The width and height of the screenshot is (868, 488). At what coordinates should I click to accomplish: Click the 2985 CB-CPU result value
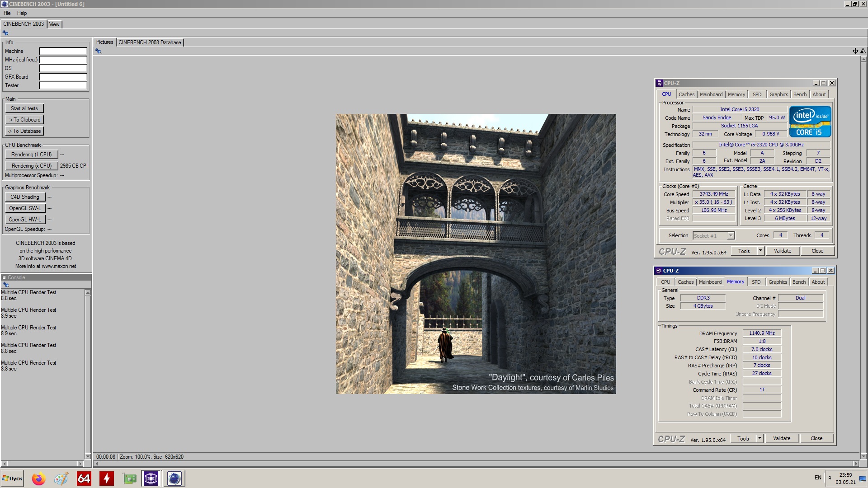click(x=74, y=166)
